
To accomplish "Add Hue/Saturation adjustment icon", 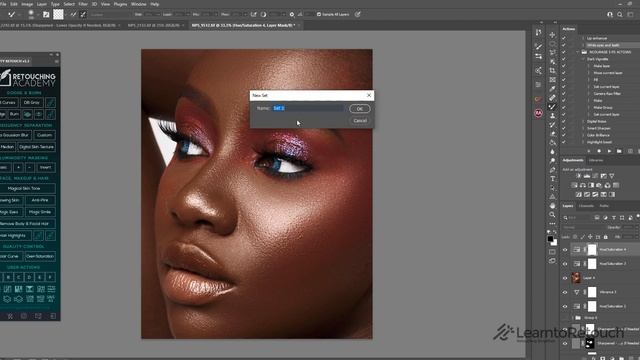I will point(574,185).
